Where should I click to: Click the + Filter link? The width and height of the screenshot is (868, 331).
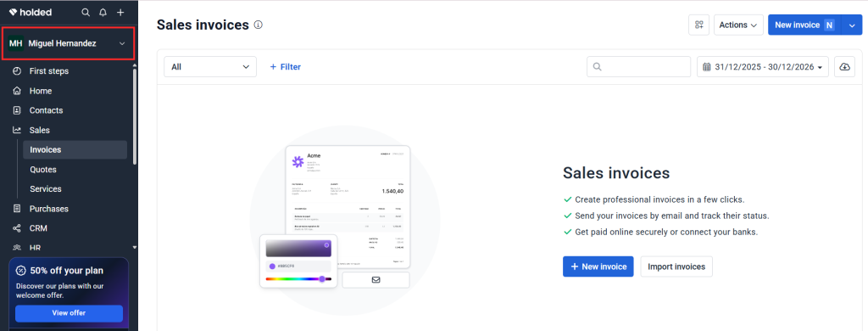click(x=285, y=66)
